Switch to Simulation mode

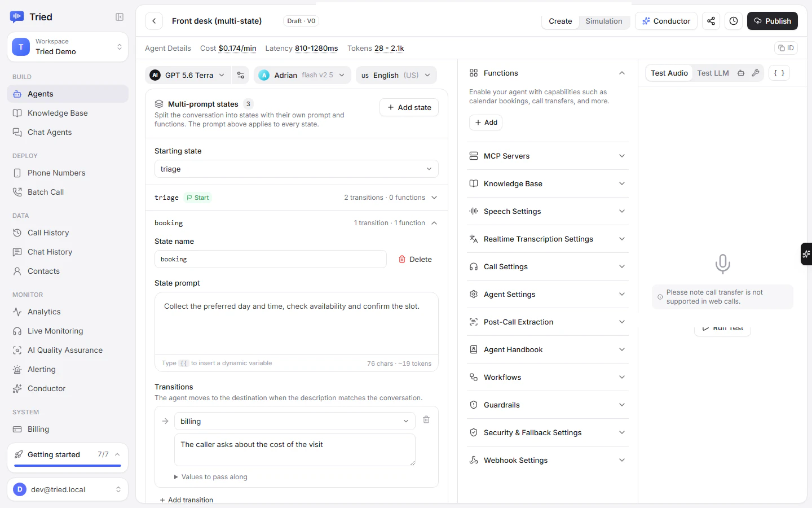coord(604,21)
